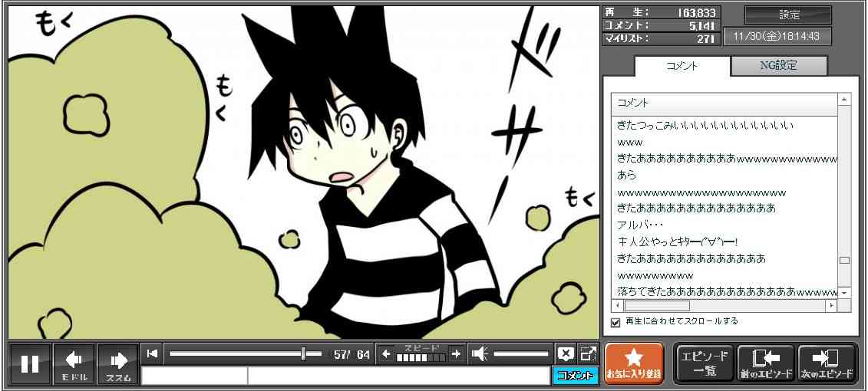Add to favorites with star button
This screenshot has height=391, width=868.
[634, 363]
